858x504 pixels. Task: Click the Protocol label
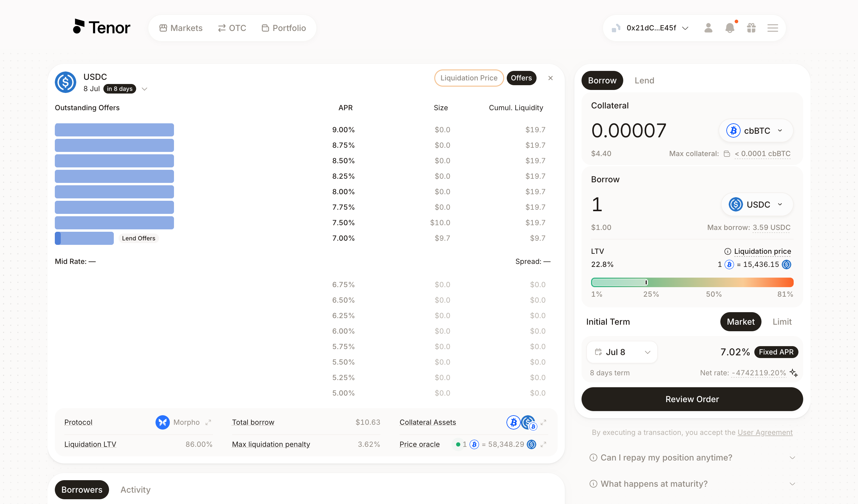tap(78, 422)
